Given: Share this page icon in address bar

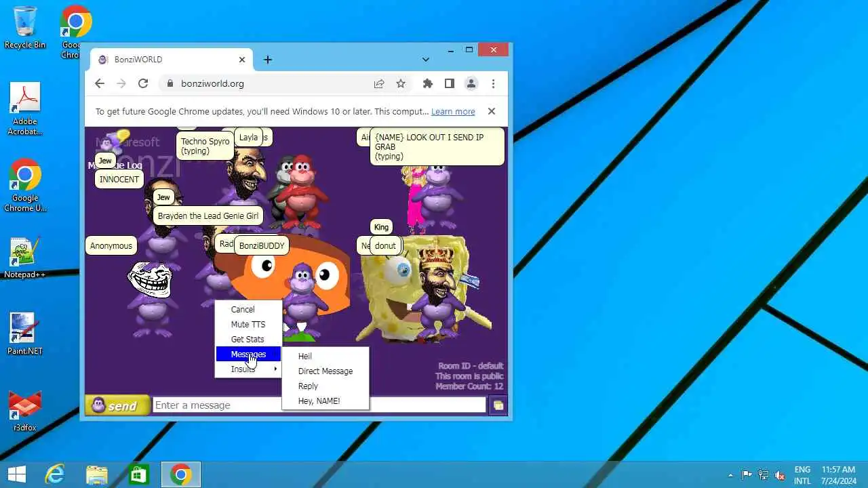Looking at the screenshot, I should pyautogui.click(x=379, y=83).
